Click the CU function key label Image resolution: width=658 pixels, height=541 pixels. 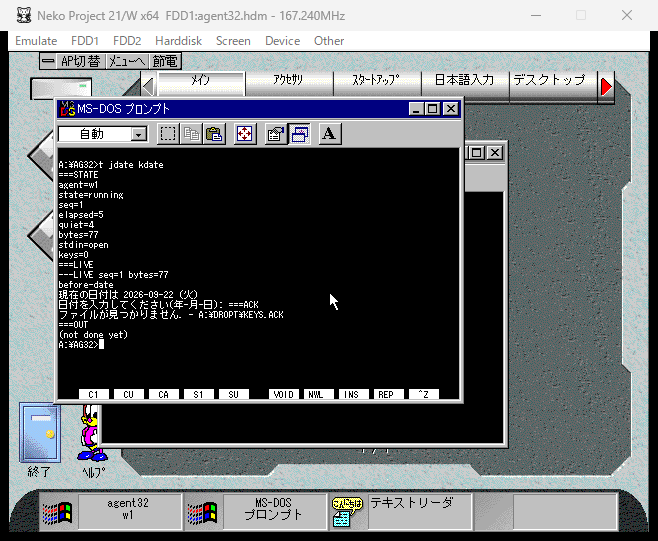tap(128, 395)
